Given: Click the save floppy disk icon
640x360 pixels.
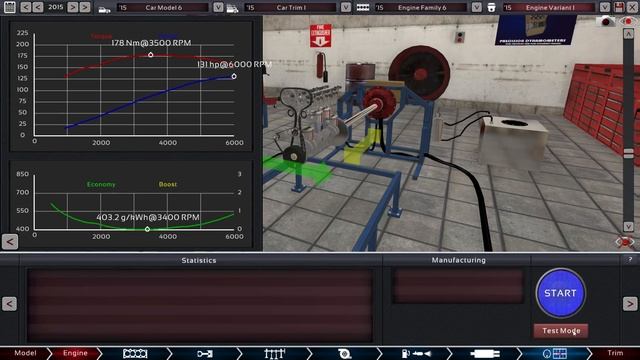Looking at the screenshot, I should [x=619, y=7].
